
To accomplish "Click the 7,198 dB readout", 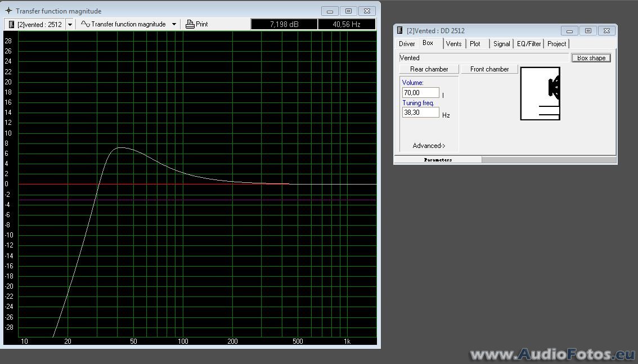I will (x=284, y=24).
